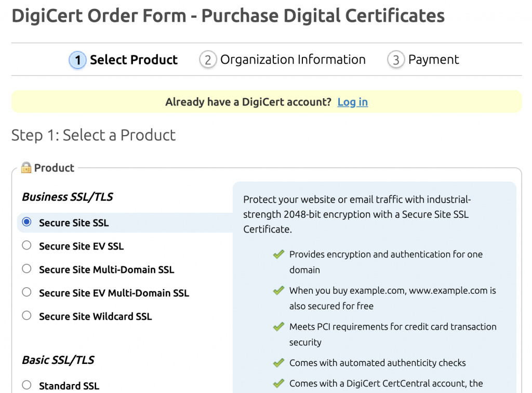Click the step 1 number circle

[x=78, y=60]
